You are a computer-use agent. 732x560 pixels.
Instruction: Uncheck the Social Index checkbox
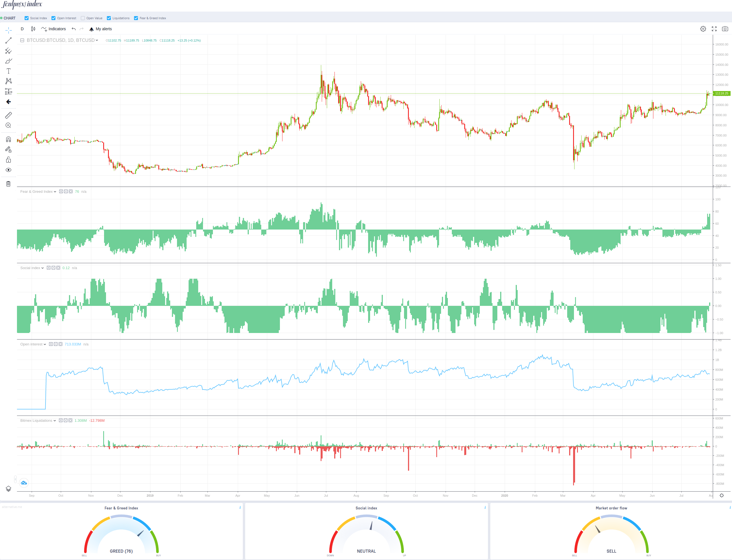coord(27,18)
